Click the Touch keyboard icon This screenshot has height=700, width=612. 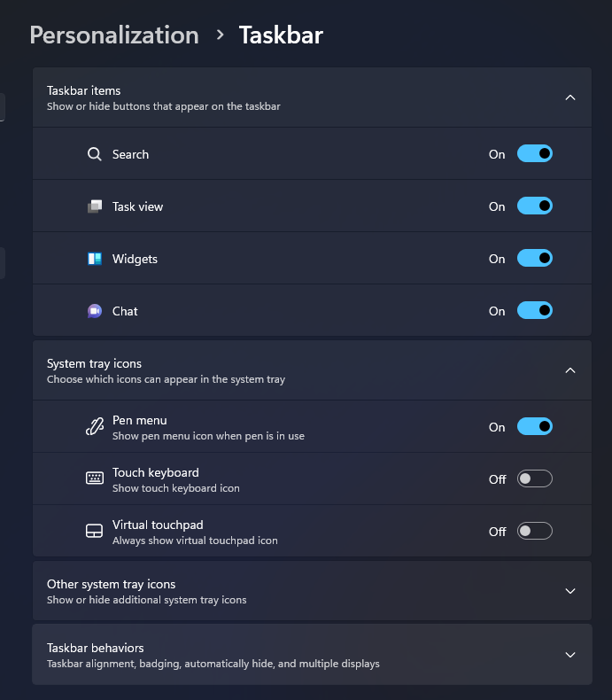coord(95,479)
